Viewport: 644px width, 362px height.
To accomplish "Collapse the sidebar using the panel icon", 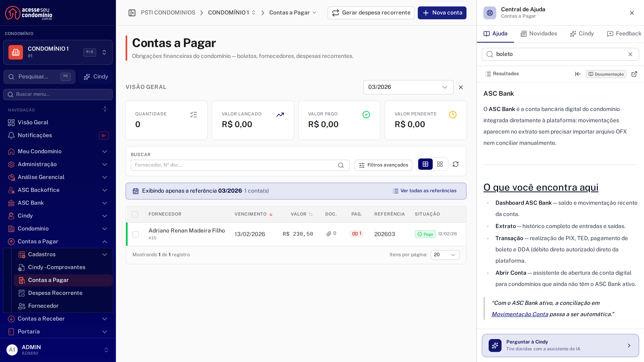I will 132,13.
